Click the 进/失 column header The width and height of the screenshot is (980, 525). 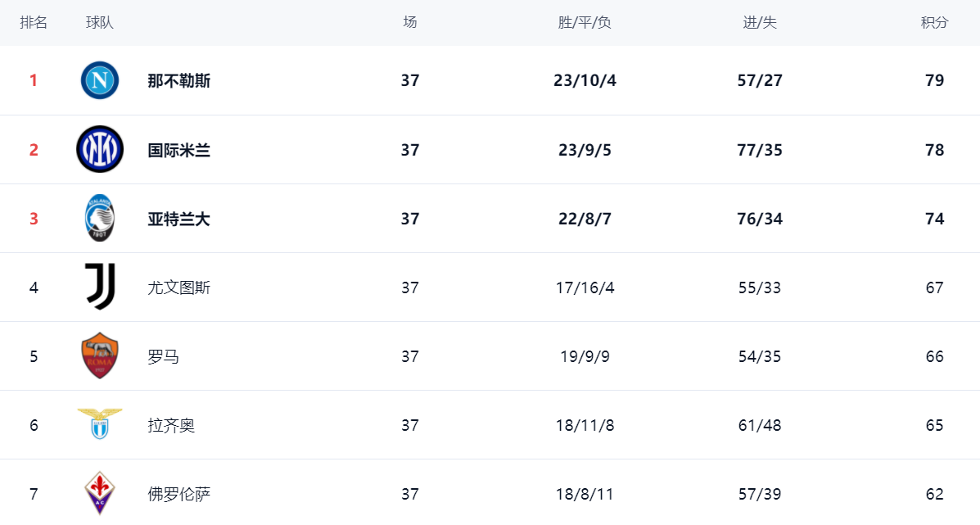click(760, 22)
